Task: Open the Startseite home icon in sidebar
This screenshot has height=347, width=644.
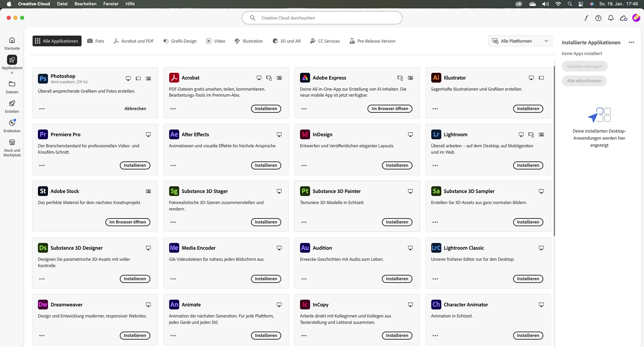Action: click(x=12, y=40)
